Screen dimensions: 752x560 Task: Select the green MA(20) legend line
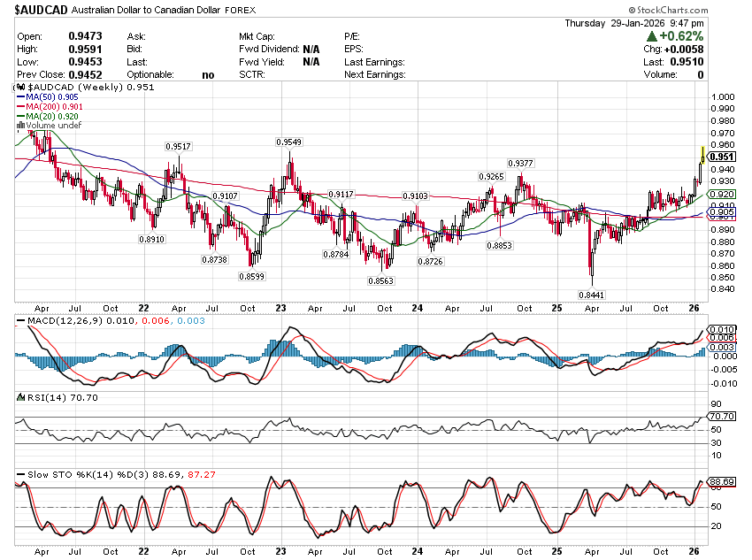tap(22, 117)
